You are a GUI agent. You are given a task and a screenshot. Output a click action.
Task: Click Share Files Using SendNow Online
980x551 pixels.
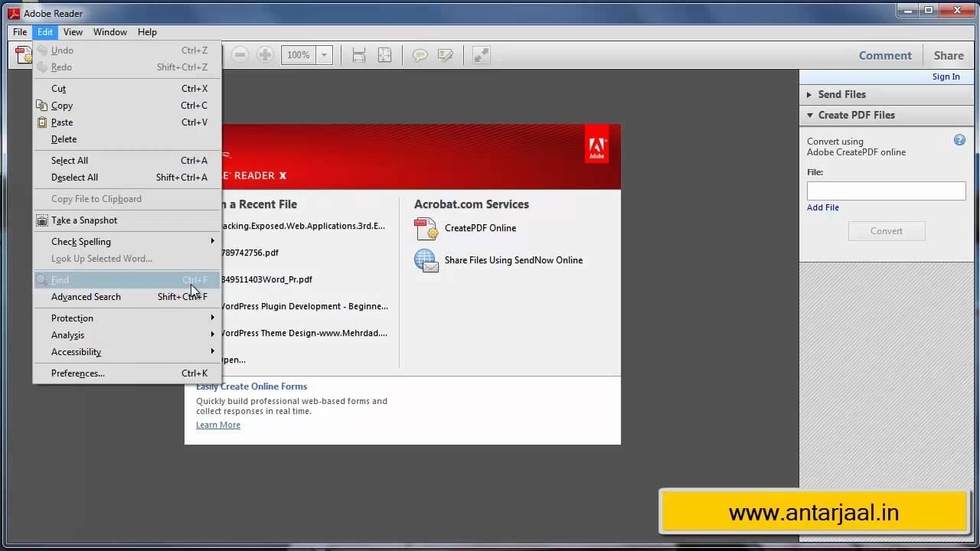[x=514, y=260]
